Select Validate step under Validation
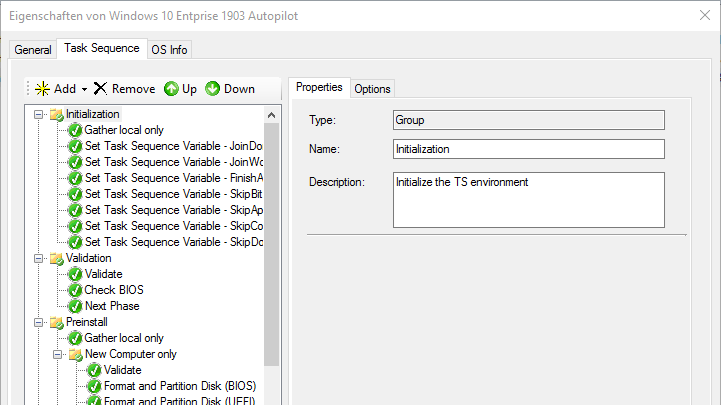The width and height of the screenshot is (721, 405). point(103,274)
